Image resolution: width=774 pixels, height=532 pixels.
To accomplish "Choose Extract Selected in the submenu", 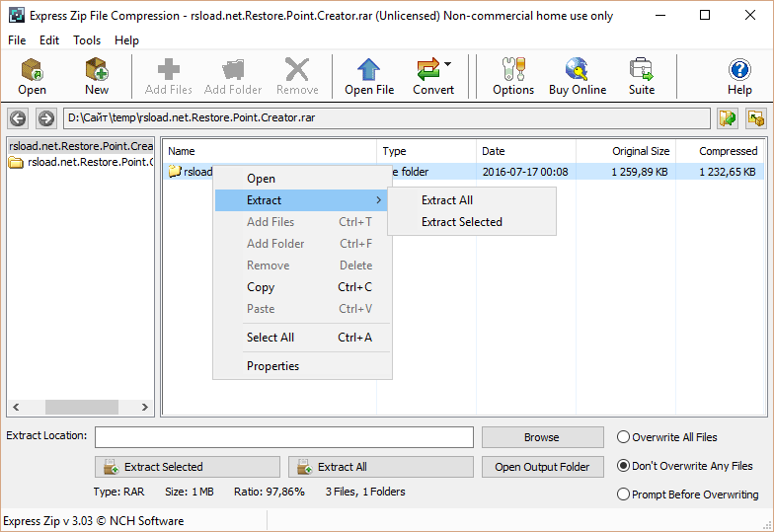I will pyautogui.click(x=472, y=222).
